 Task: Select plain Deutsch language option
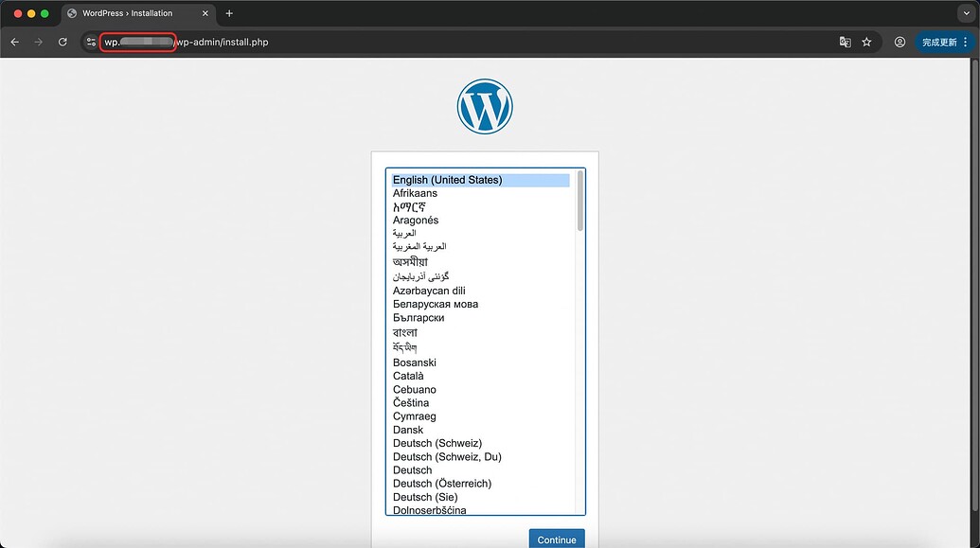[480, 469]
